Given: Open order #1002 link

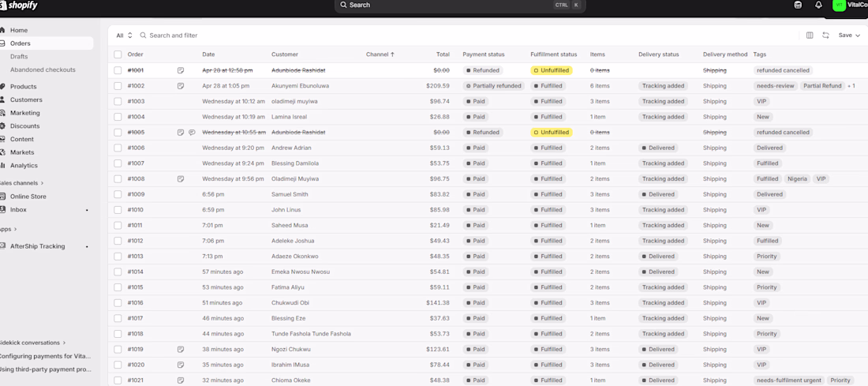Looking at the screenshot, I should tap(137, 86).
